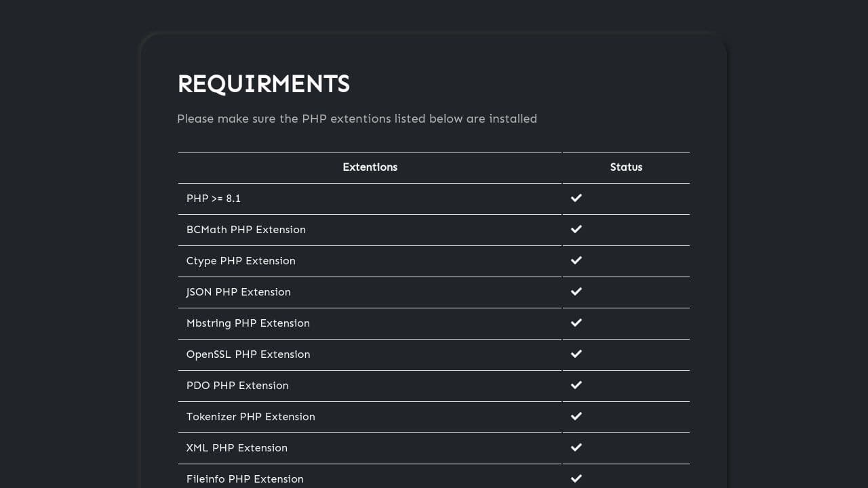Click the PDO PHP Extension checkmark icon
868x488 pixels.
[x=576, y=385]
